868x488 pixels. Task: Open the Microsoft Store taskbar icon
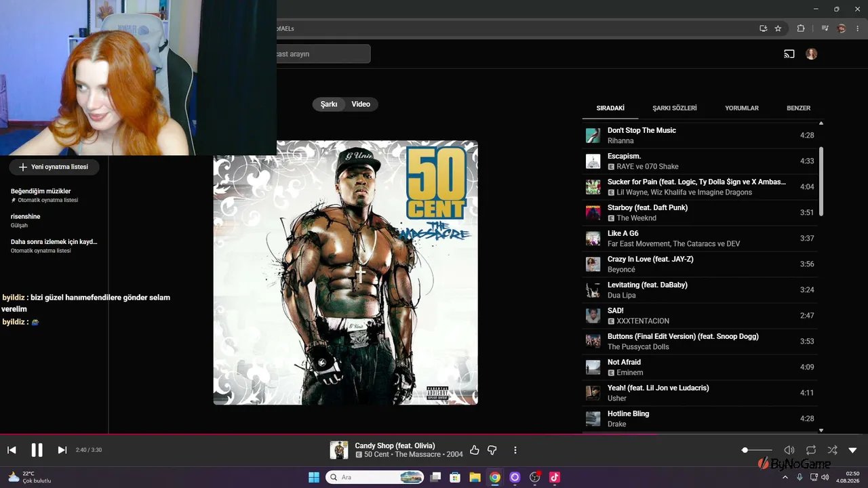pyautogui.click(x=455, y=477)
